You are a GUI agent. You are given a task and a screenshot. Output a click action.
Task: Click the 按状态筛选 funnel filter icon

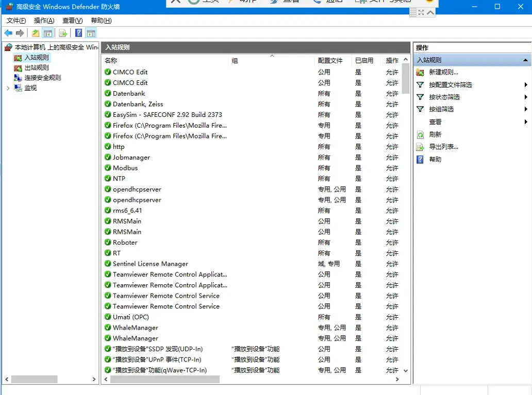420,97
